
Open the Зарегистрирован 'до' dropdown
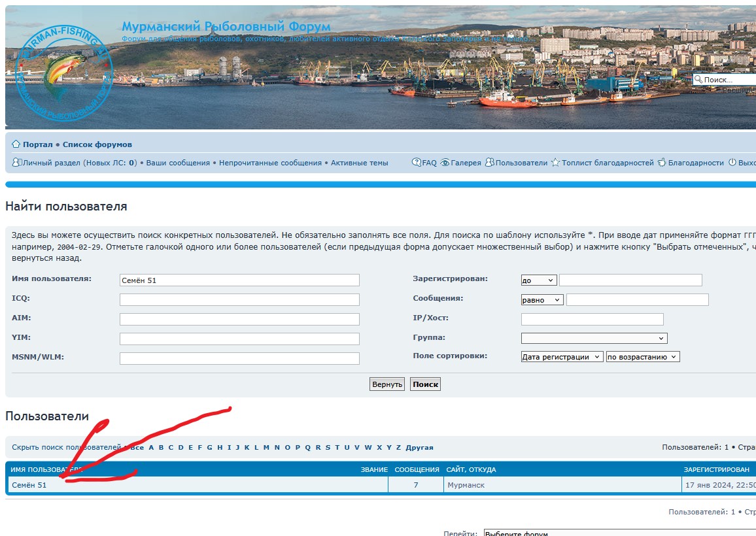click(x=538, y=280)
